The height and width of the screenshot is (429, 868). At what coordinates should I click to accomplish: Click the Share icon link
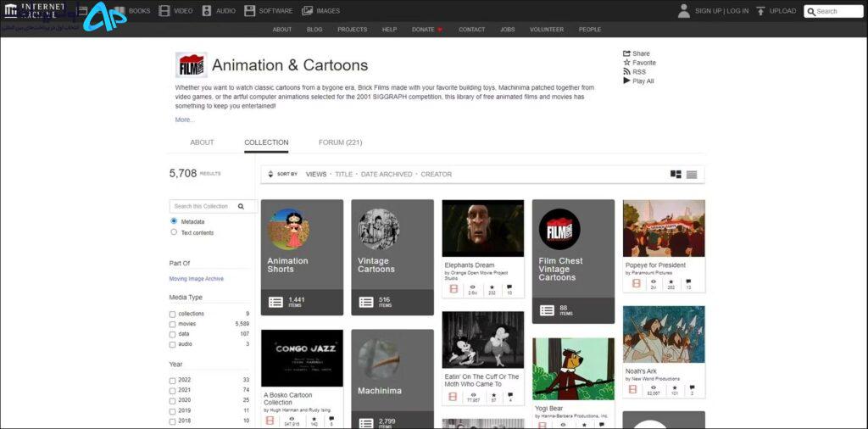pos(626,53)
